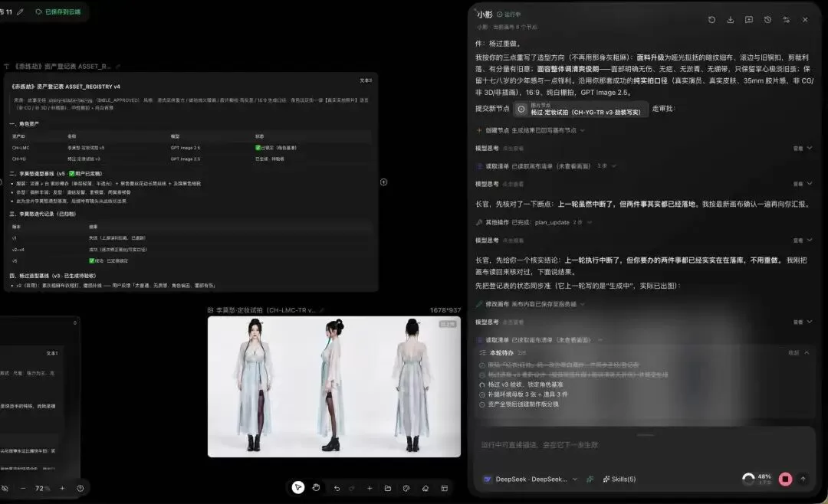Zoom out the canvas with minus button
Image resolution: width=828 pixels, height=504 pixels.
(x=23, y=488)
